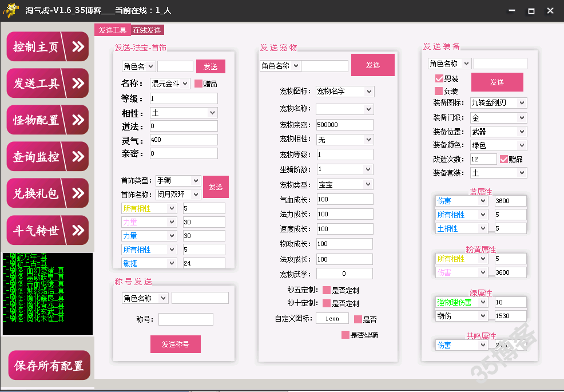Click log line 刷怪:魔化朱雀_真

pos(33,318)
